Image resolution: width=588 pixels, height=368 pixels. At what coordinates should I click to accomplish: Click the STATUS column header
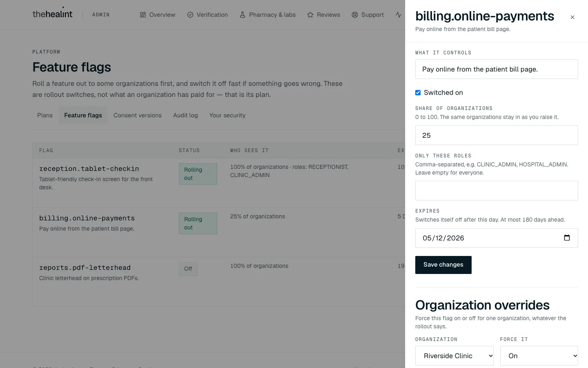[x=189, y=150]
